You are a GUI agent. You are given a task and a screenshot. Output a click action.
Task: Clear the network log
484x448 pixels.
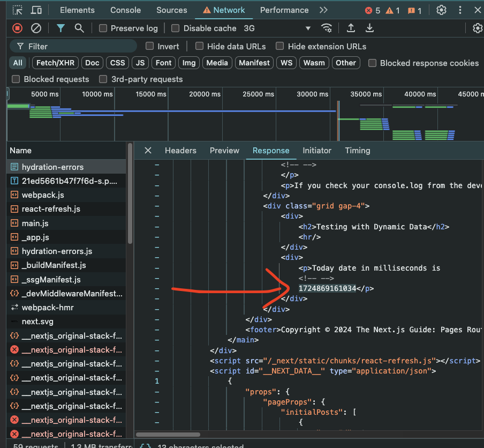click(36, 28)
